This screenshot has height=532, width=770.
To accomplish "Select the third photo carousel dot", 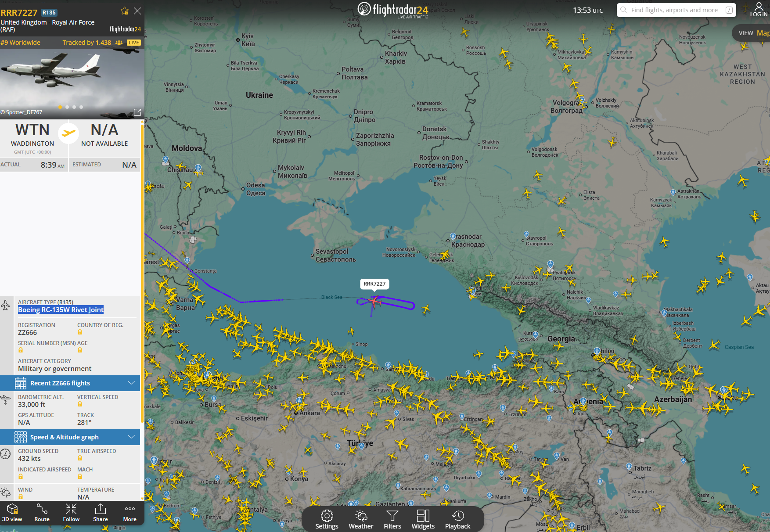I will [74, 107].
